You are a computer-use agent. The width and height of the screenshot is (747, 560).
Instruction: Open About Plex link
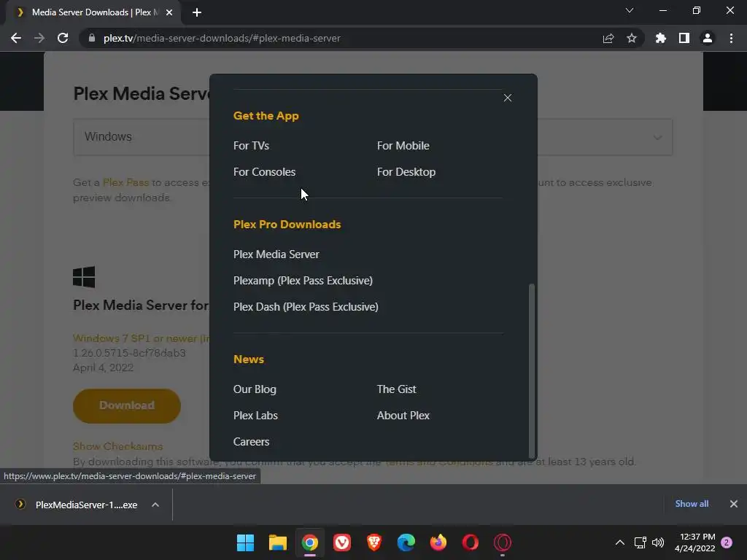[x=403, y=415]
